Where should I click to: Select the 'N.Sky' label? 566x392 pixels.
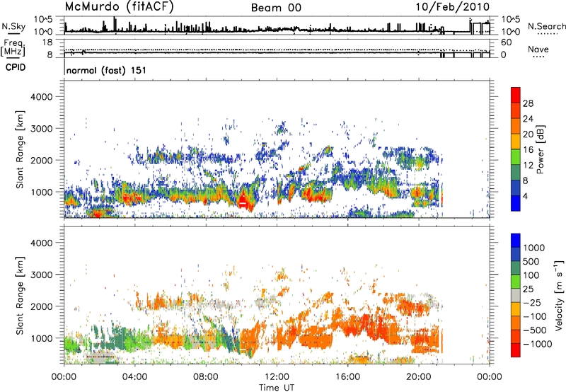(13, 27)
